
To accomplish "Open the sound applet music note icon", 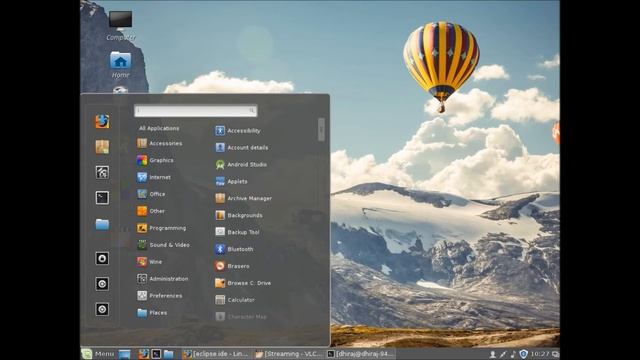I will coord(513,354).
